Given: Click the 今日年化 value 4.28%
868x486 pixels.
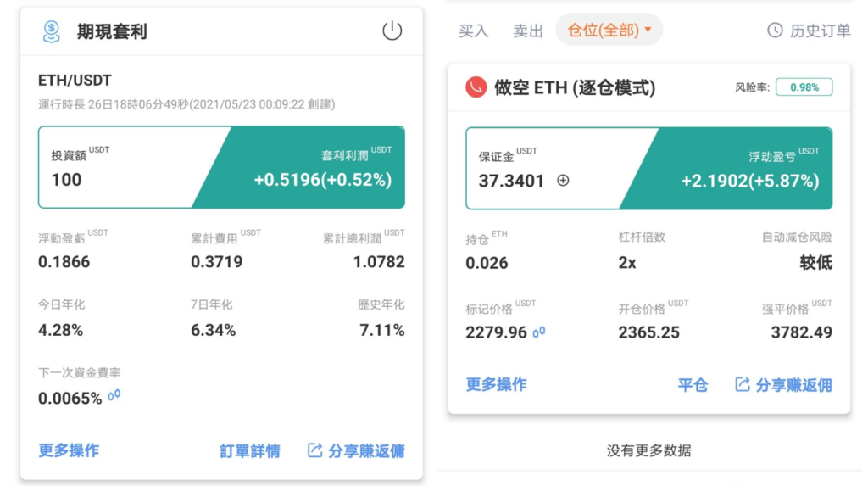Looking at the screenshot, I should coord(60,330).
